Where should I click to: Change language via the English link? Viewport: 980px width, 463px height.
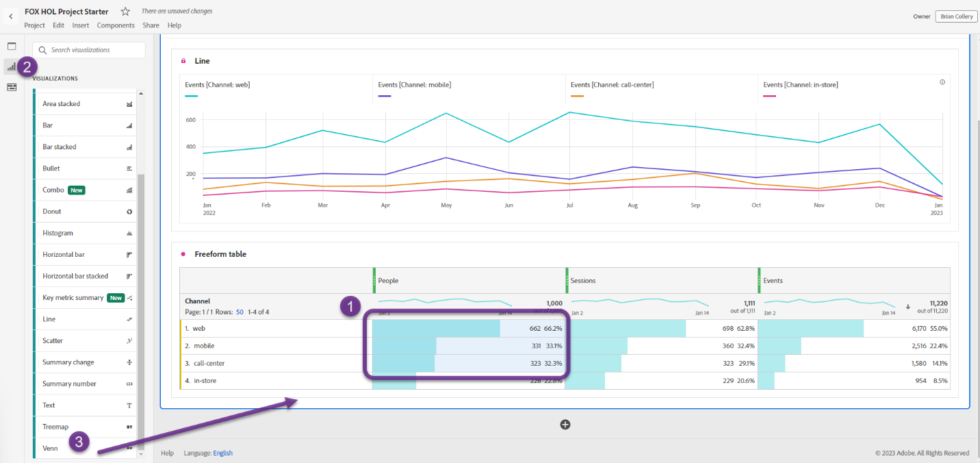point(223,453)
